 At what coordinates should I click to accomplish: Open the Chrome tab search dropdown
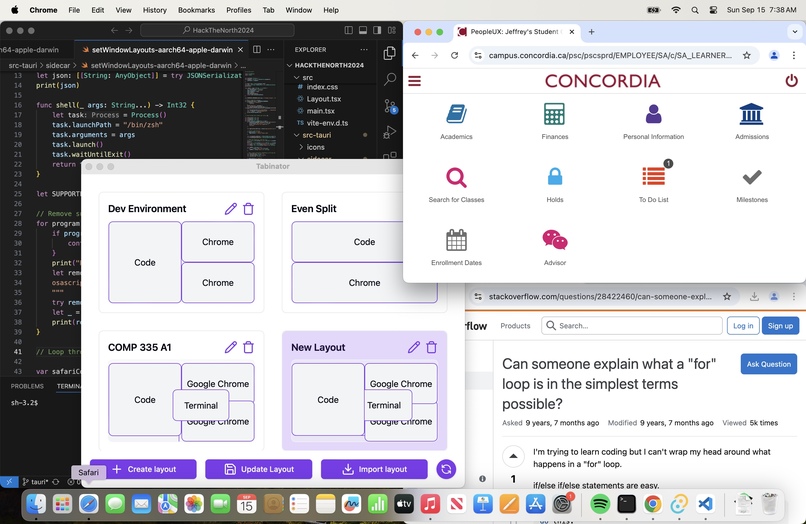(x=795, y=32)
